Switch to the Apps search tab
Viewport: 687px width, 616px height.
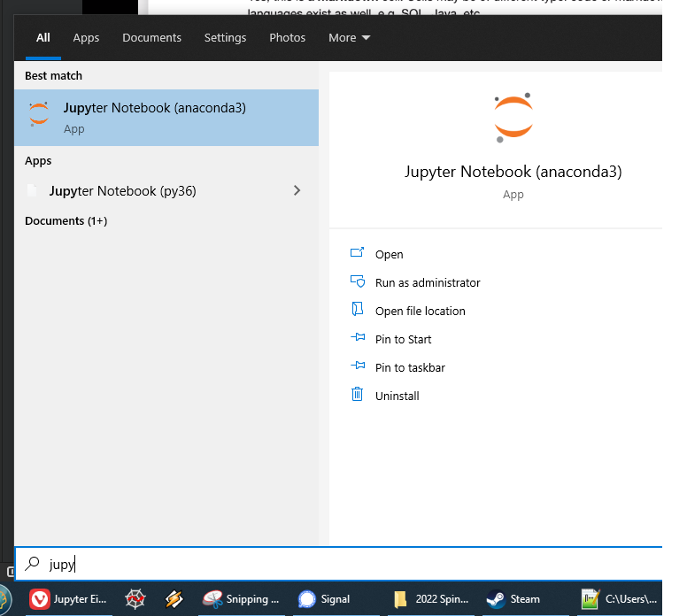pos(86,38)
